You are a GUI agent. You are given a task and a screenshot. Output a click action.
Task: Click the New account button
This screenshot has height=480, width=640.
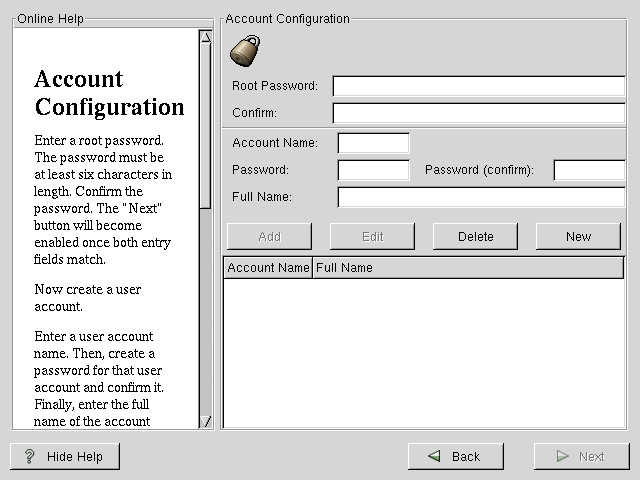click(x=578, y=237)
